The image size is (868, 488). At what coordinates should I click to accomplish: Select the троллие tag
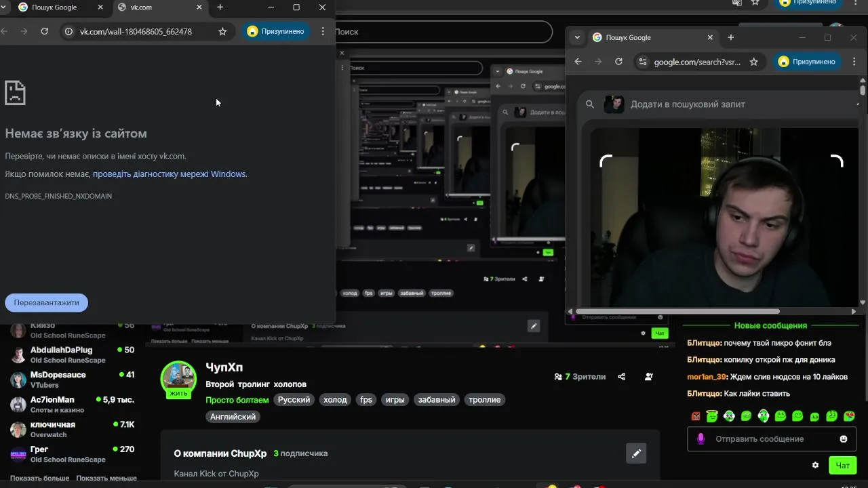pos(485,400)
